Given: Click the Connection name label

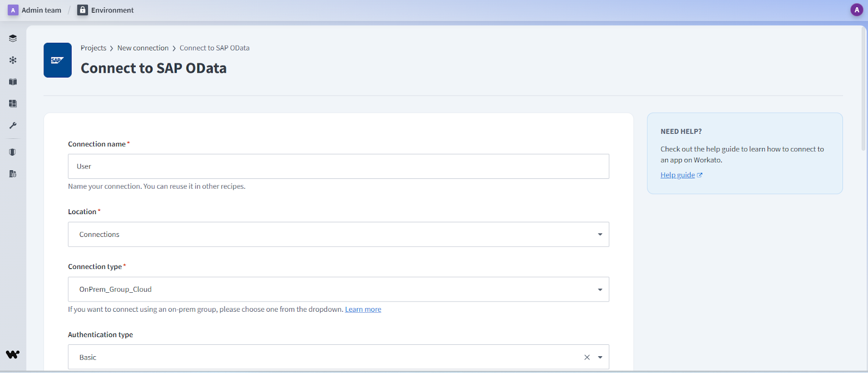Looking at the screenshot, I should (97, 144).
